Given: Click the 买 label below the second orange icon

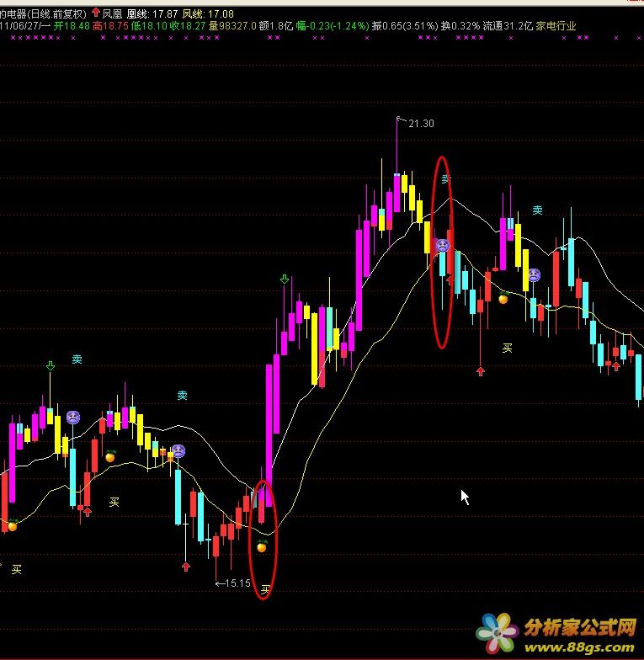Looking at the screenshot, I should pos(114,502).
